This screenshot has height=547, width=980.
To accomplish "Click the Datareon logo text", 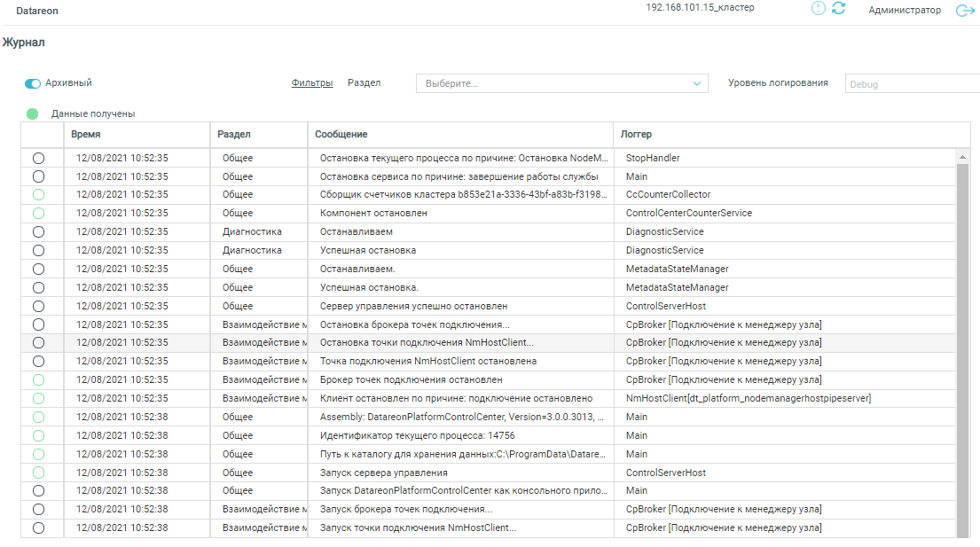I will click(36, 11).
